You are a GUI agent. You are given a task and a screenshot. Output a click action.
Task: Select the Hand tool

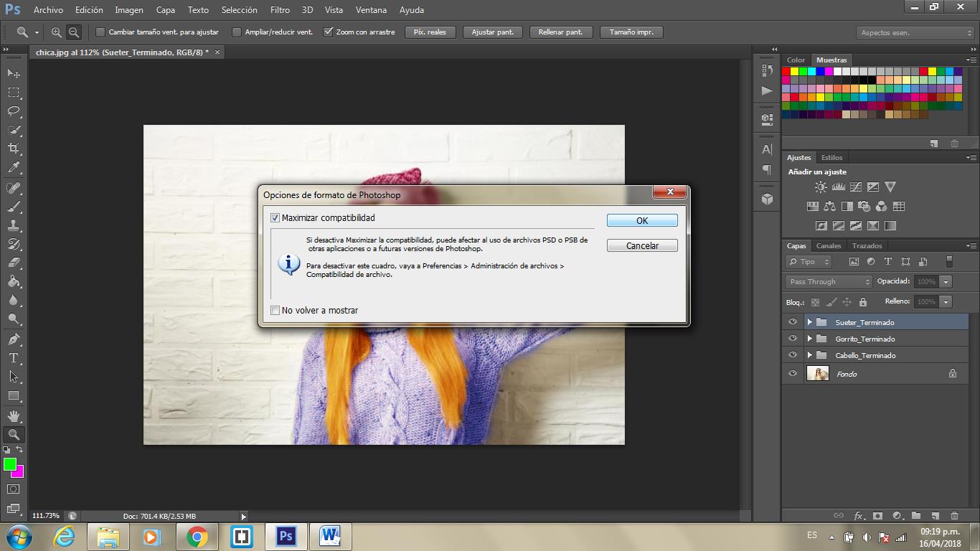tap(14, 415)
